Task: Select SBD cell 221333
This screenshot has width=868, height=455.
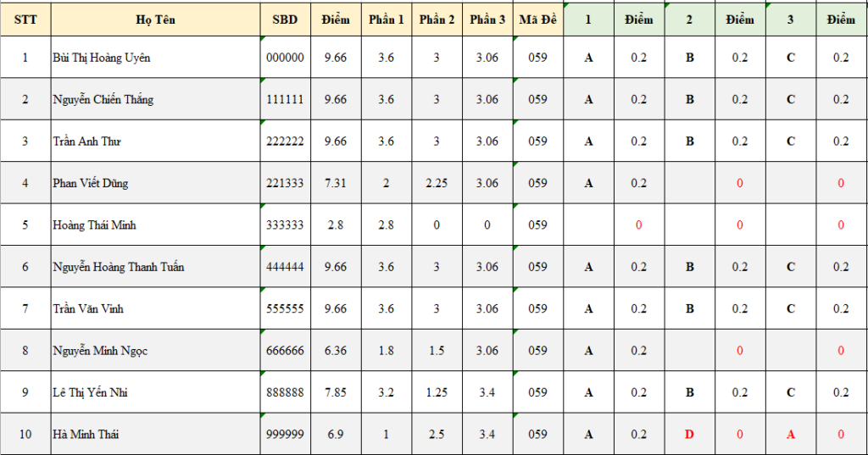Action: click(285, 183)
